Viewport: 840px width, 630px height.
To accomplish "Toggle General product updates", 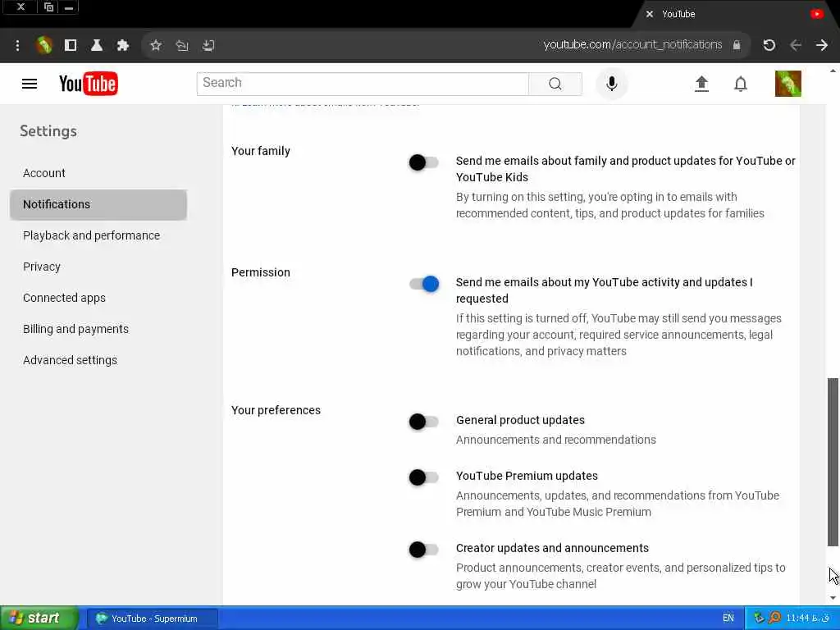I will tap(423, 421).
